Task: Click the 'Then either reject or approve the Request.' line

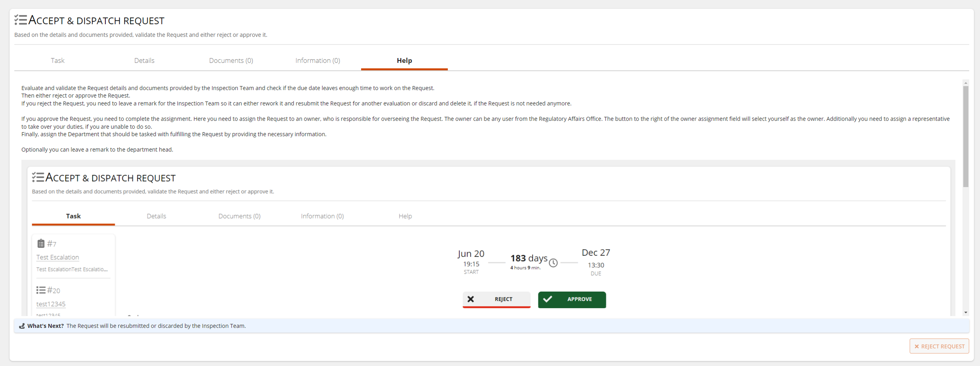Action: 76,96
